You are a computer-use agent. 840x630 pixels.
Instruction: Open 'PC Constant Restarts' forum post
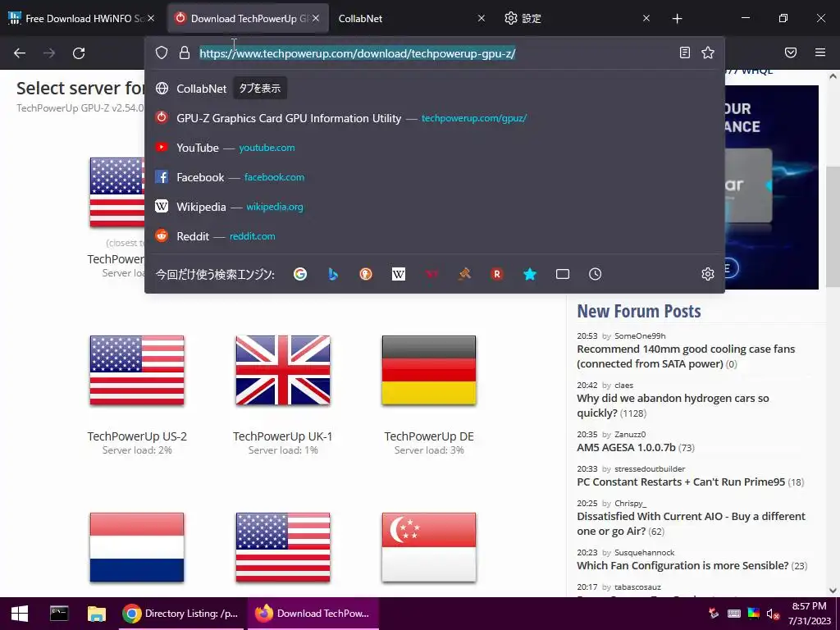[x=681, y=482]
